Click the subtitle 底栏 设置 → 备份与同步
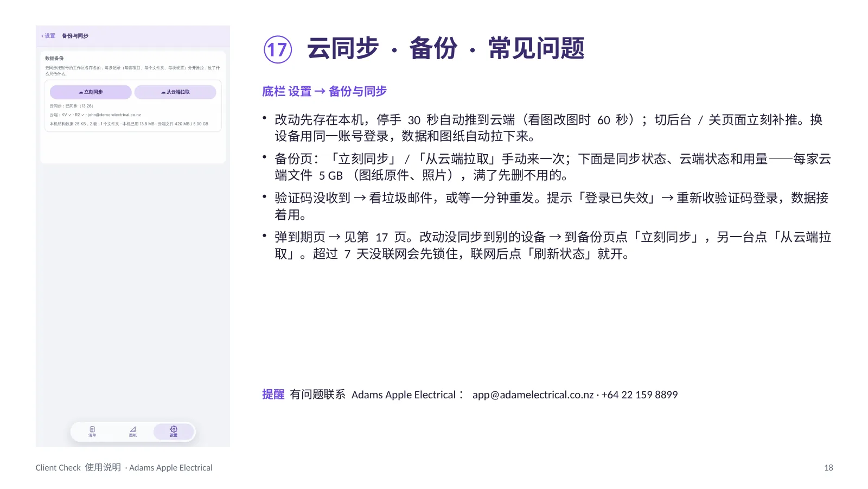The image size is (868, 489). (x=324, y=91)
